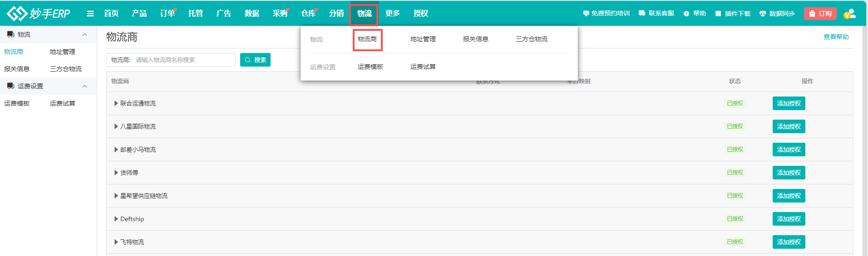Click the 帮助 question mark icon
Viewport: 868px width, 256px height.
pos(686,14)
